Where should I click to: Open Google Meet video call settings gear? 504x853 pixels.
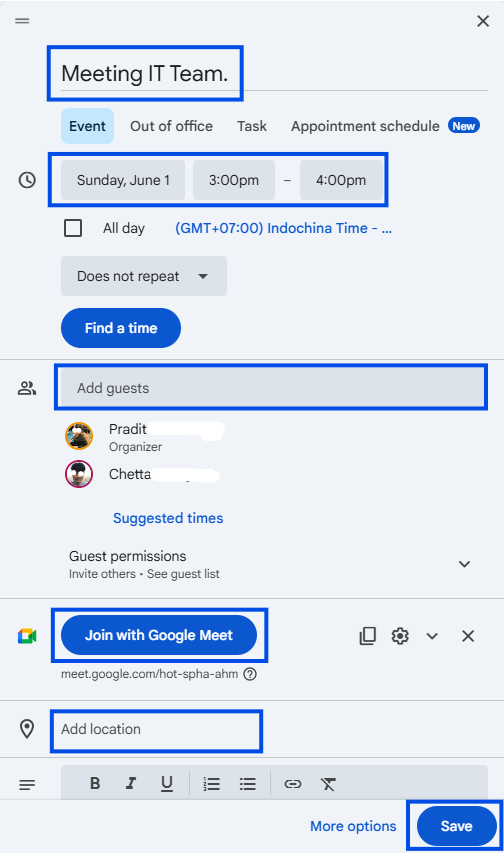click(x=400, y=635)
